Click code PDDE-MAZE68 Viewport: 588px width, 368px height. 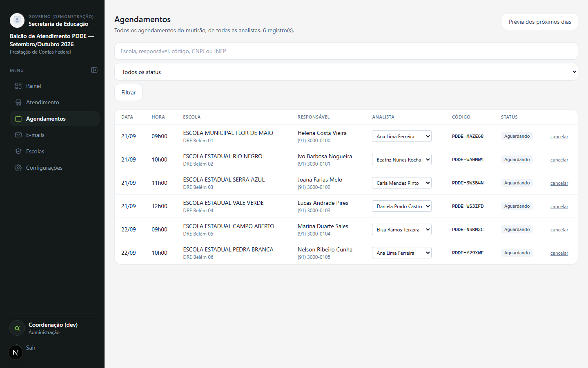point(468,136)
